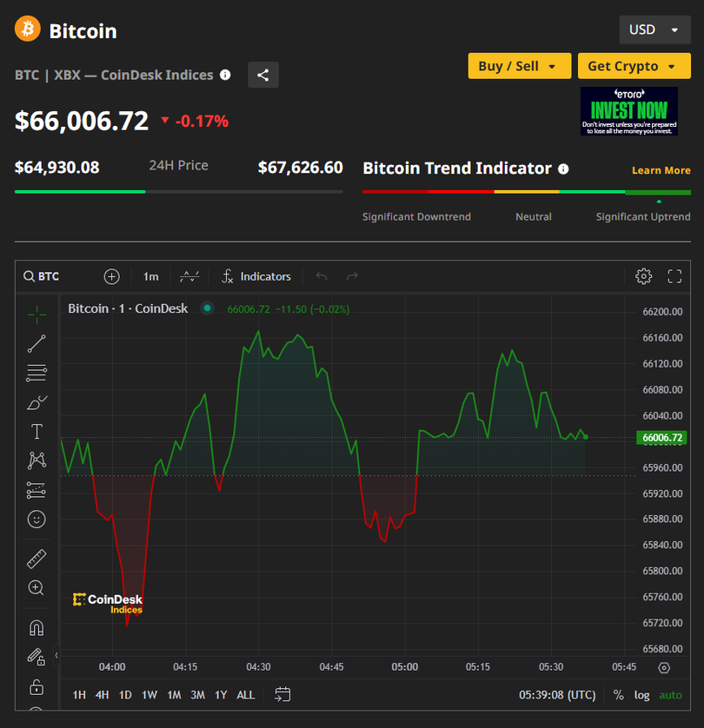Toggle auto scale for price axis
The width and height of the screenshot is (704, 728).
pos(670,695)
